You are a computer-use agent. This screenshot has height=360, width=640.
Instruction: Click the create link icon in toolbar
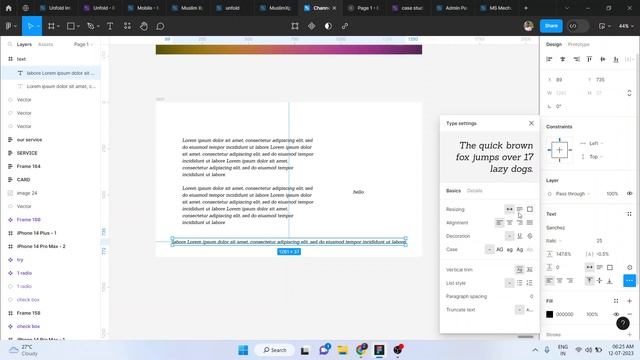(345, 26)
